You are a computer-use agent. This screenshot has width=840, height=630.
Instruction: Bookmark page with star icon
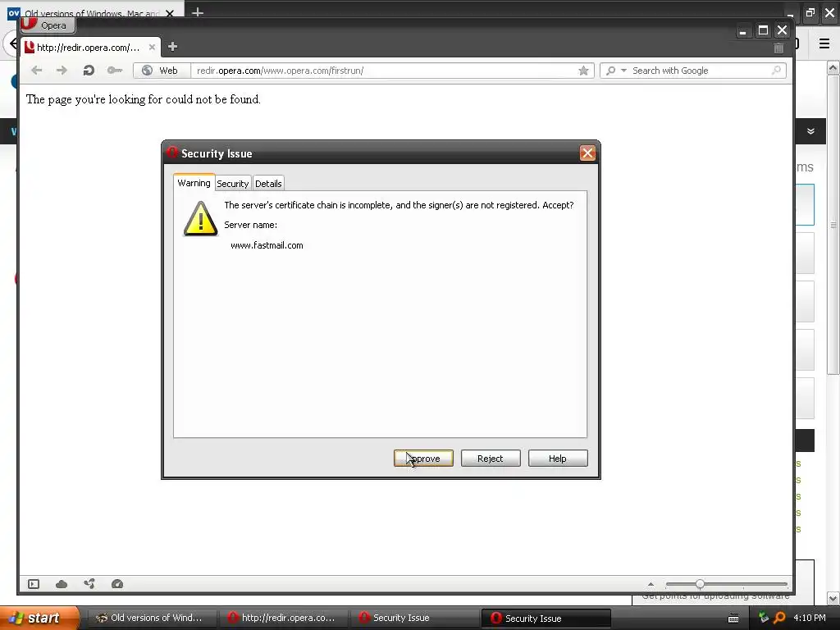point(583,71)
